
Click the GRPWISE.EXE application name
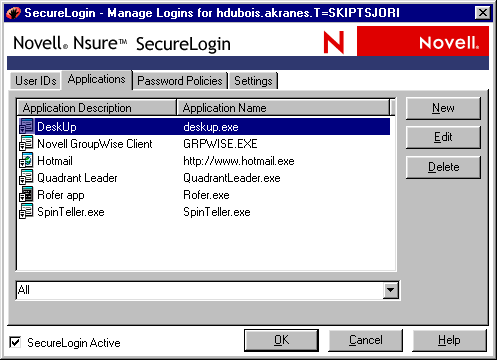pos(220,144)
